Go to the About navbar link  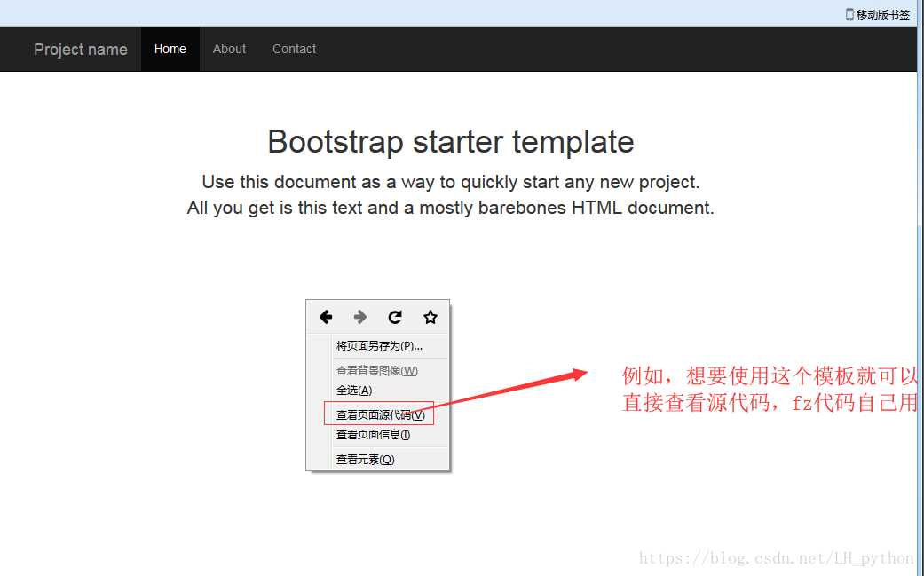(229, 49)
